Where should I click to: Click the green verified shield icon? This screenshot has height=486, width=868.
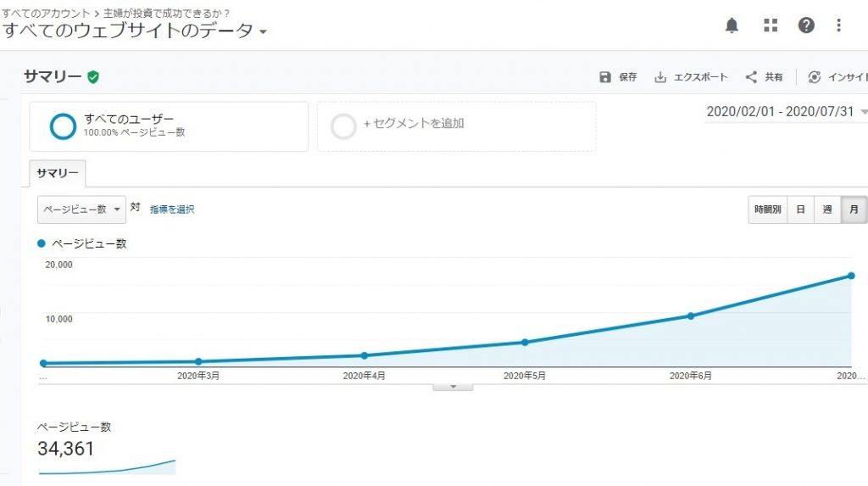(93, 77)
